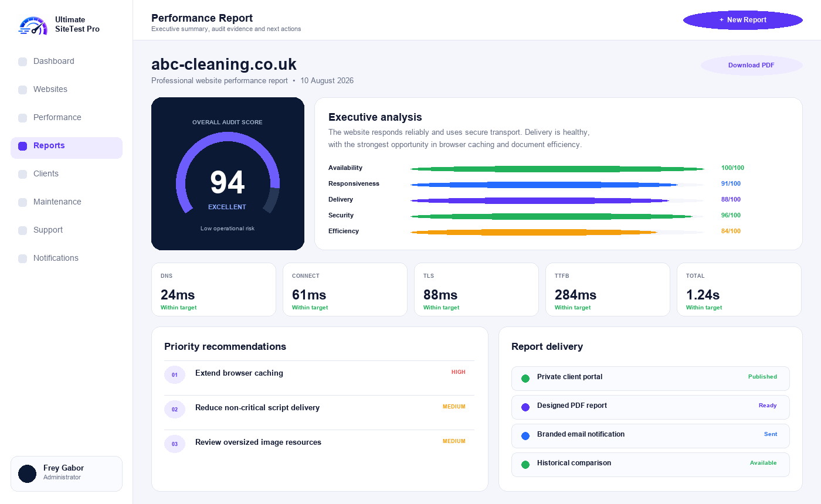Click the 01 badge for Extend browser caching
Image resolution: width=821 pixels, height=504 pixels.
pos(175,375)
